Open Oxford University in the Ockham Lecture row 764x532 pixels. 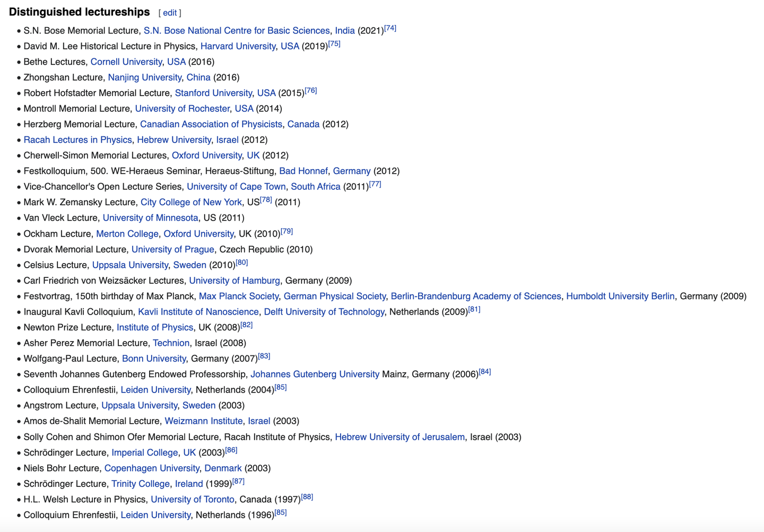198,234
